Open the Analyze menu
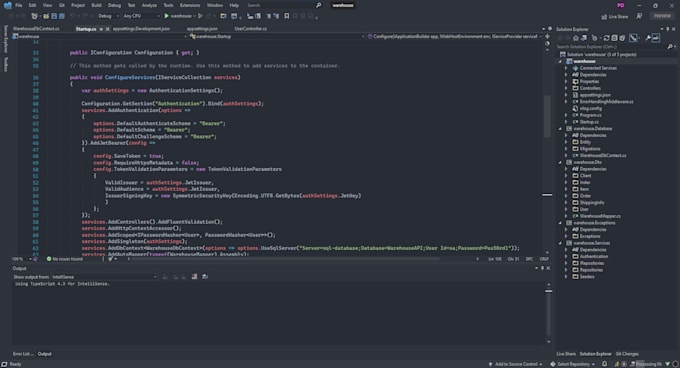Screen dimensions: 680x368 (149, 5)
